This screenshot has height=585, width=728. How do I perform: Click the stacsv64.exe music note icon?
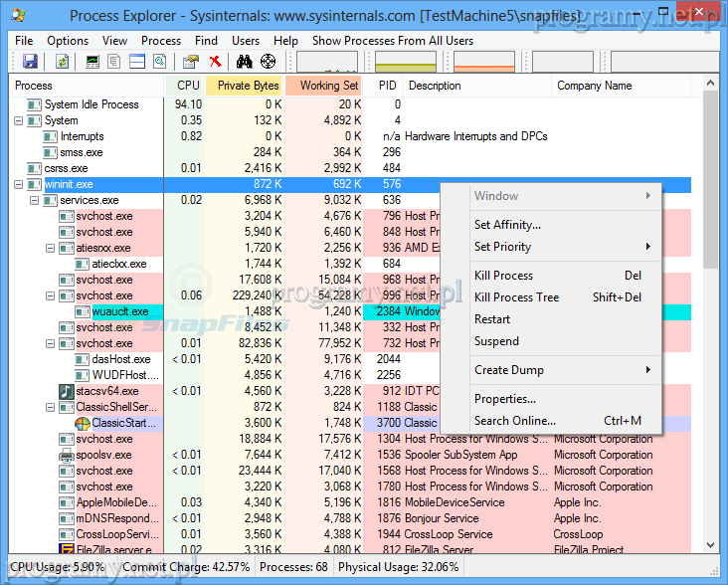(x=67, y=391)
